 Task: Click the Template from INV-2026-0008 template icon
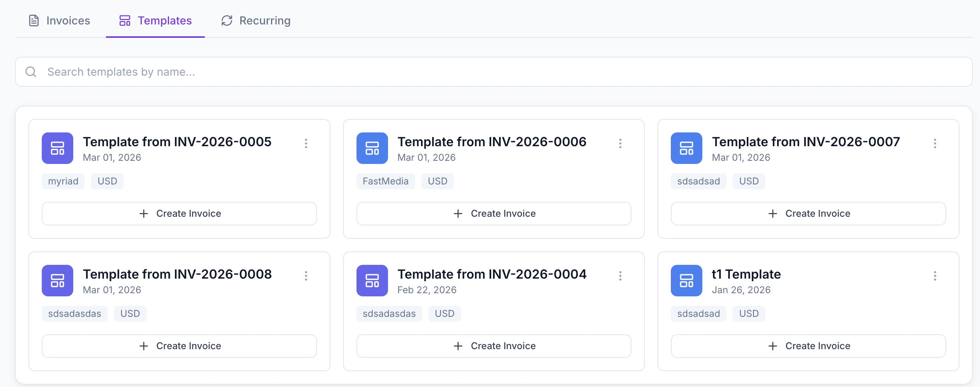(x=58, y=281)
